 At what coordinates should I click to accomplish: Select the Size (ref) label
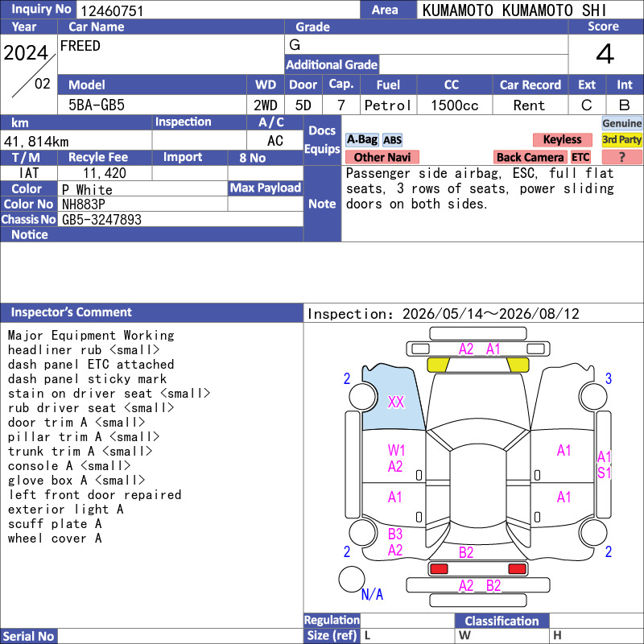point(332,636)
